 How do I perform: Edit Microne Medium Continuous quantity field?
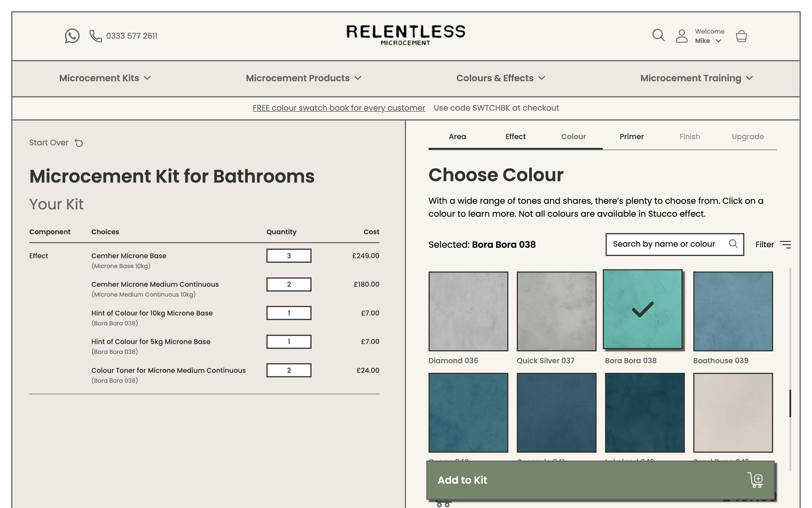pos(289,284)
